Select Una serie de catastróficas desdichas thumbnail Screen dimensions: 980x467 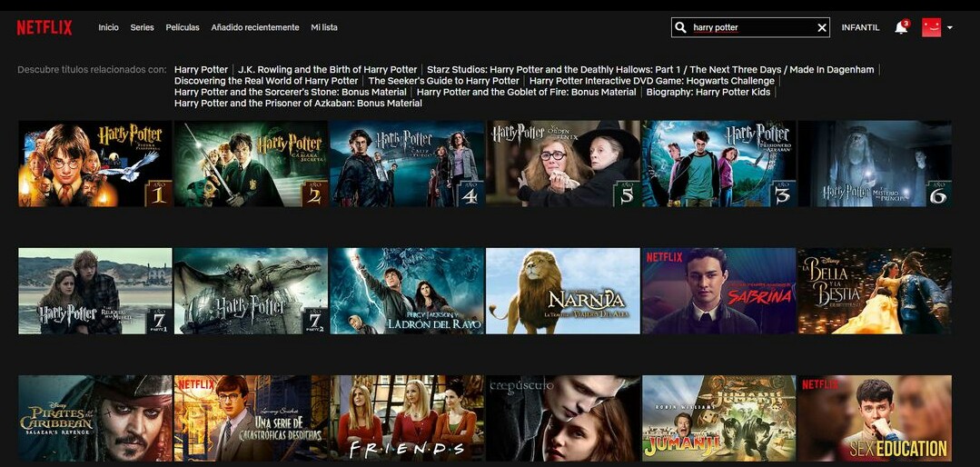tap(251, 418)
